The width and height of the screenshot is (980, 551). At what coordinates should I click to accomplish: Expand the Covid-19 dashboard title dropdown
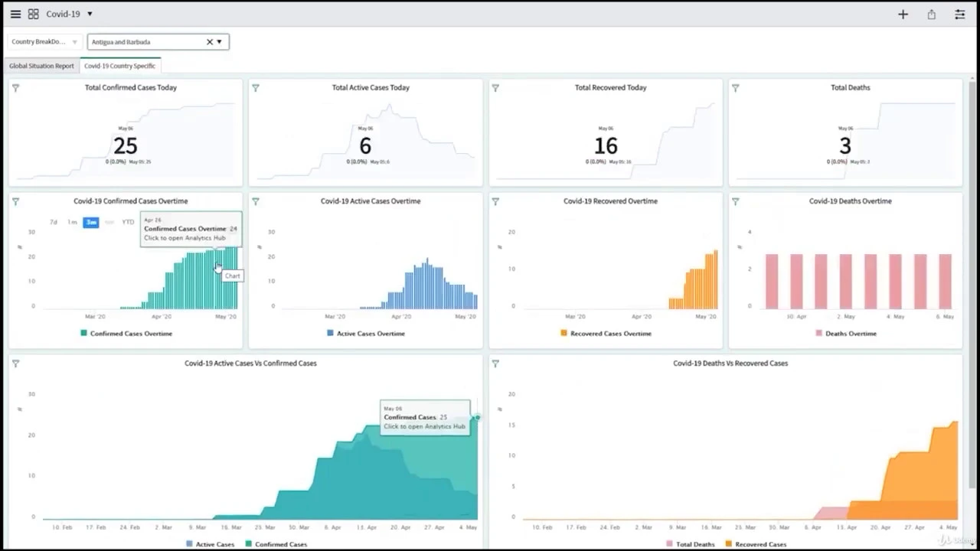click(x=90, y=14)
